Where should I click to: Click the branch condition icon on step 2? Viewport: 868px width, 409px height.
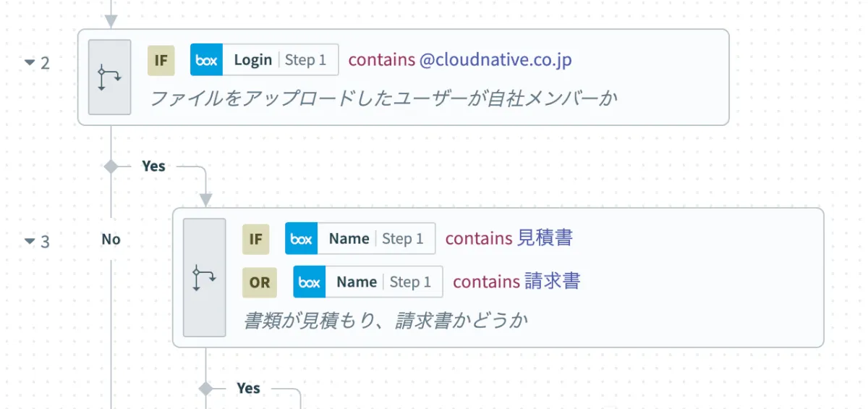[109, 77]
